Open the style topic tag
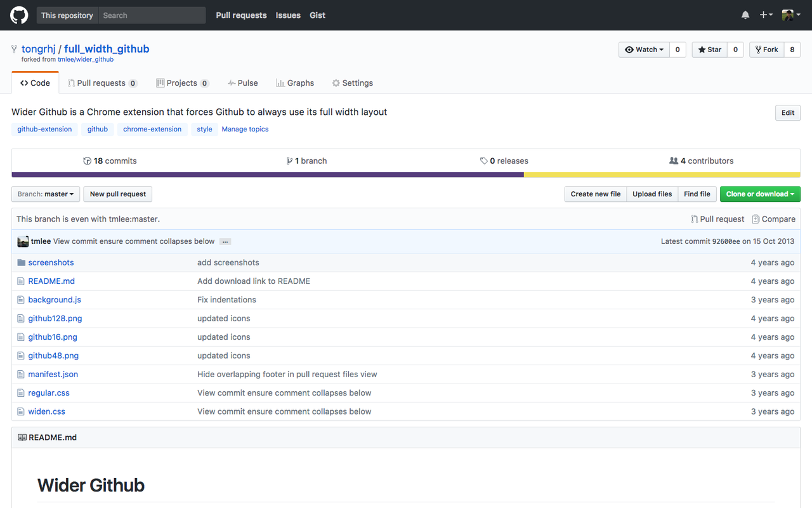This screenshot has width=812, height=508. (204, 129)
